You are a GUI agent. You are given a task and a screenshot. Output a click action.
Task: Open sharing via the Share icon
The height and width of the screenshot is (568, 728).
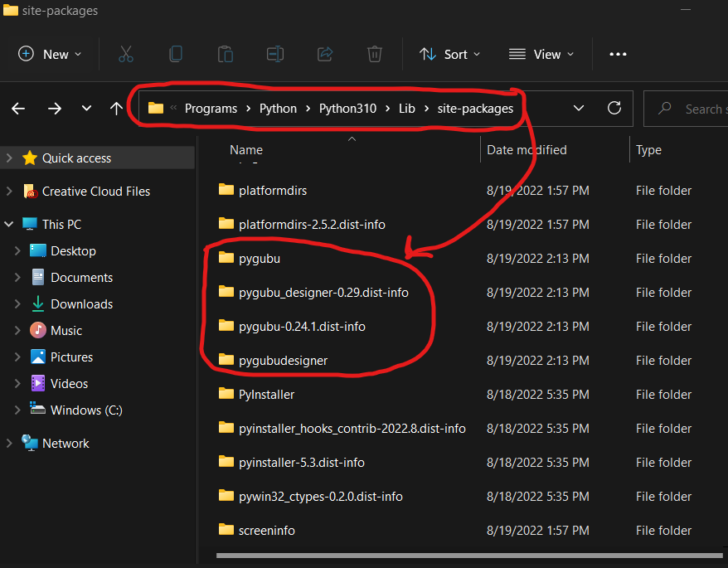(x=324, y=54)
